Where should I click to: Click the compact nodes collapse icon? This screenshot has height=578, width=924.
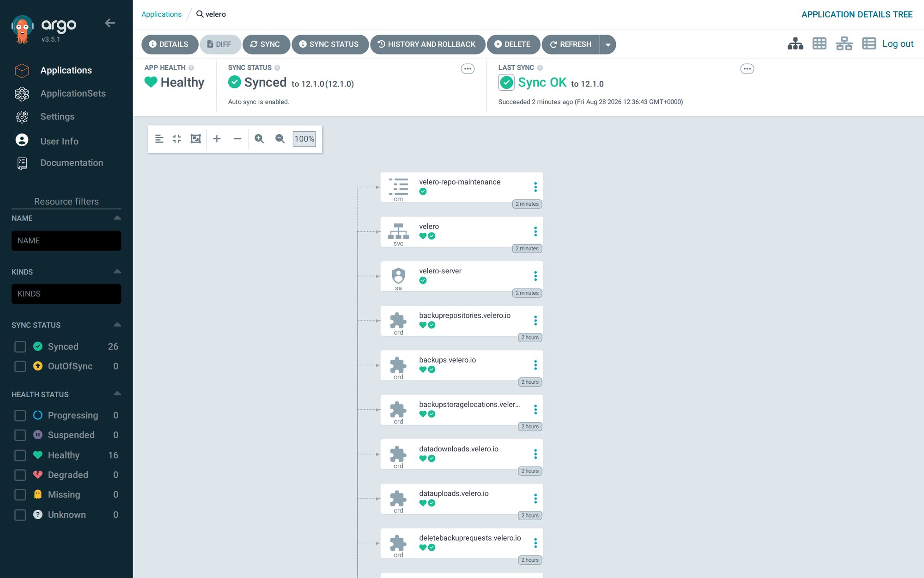tap(177, 139)
